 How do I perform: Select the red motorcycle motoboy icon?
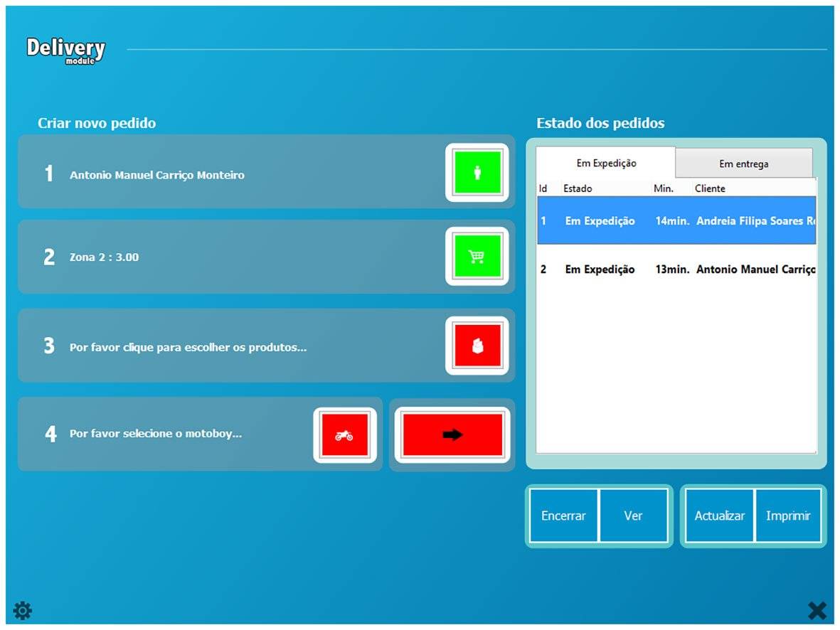tap(344, 434)
